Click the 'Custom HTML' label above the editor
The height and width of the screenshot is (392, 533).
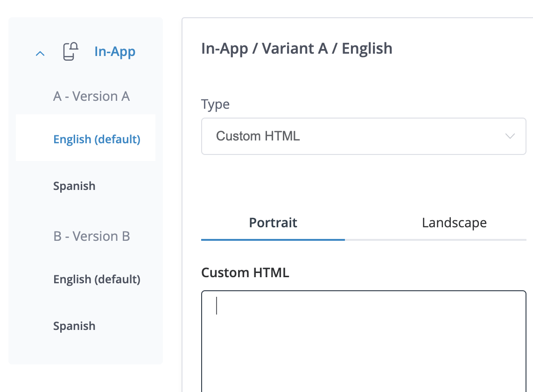pos(245,273)
